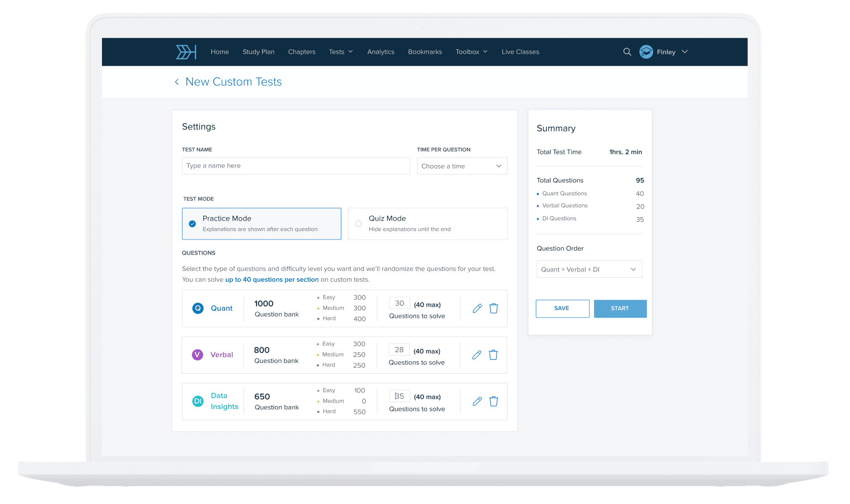Go to the Home nav item
This screenshot has width=850, height=504.
click(x=220, y=52)
